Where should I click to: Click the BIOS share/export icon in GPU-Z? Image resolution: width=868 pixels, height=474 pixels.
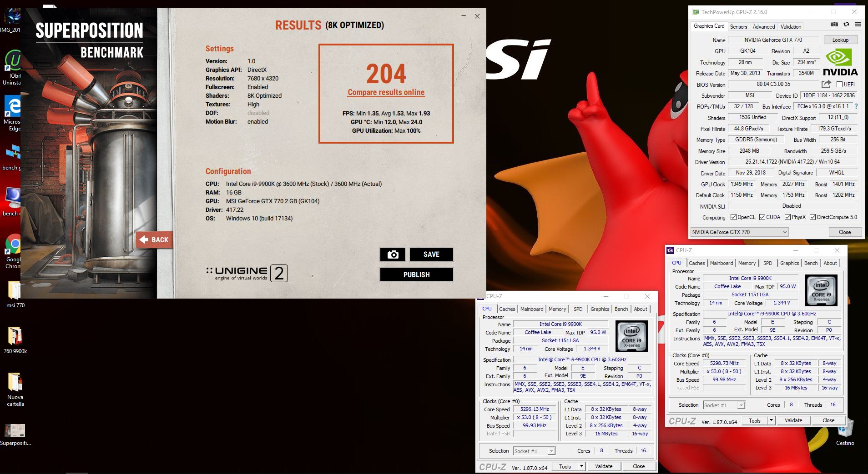826,84
